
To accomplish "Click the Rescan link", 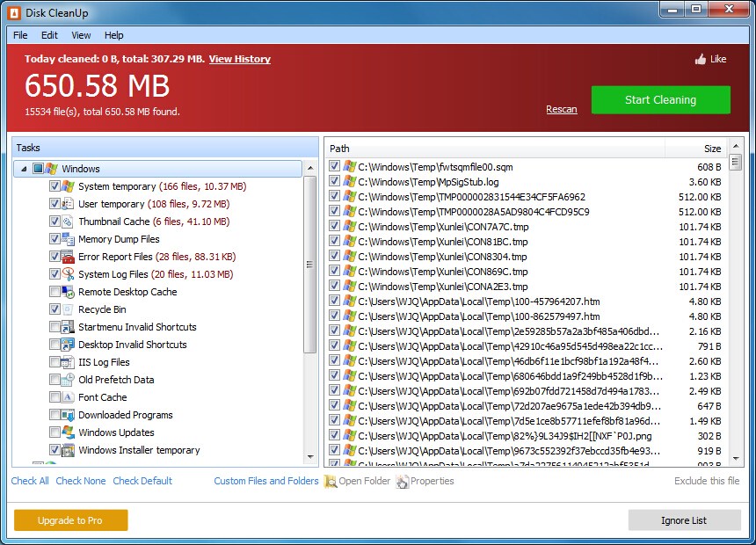I will coord(561,110).
